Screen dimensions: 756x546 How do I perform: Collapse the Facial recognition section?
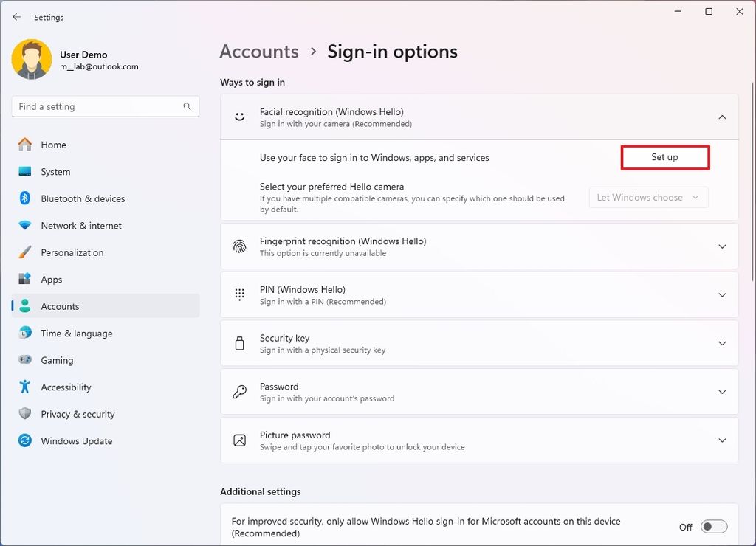pos(722,117)
